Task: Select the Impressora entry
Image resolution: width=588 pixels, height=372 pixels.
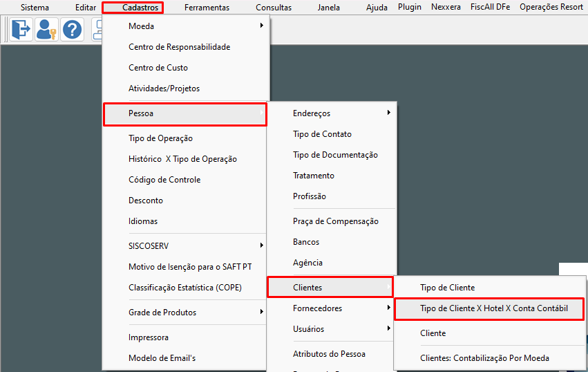Action: [186, 337]
